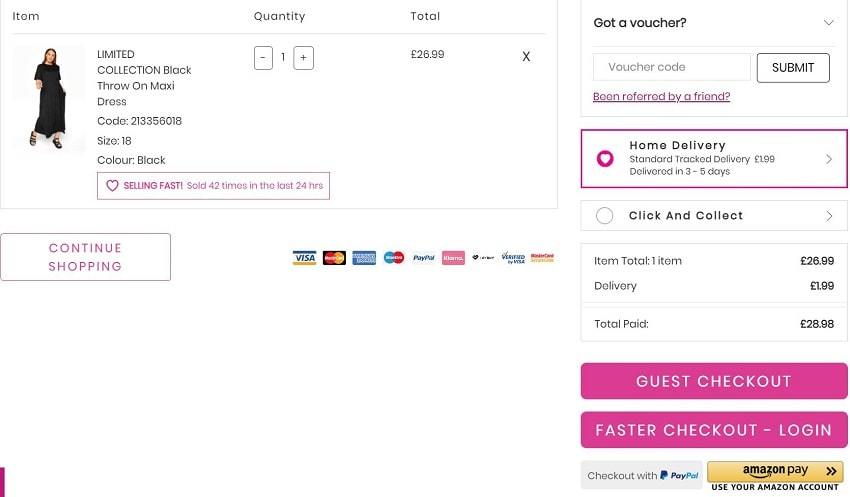The width and height of the screenshot is (850, 497).
Task: Expand Click And Collect options arrow
Action: [829, 216]
